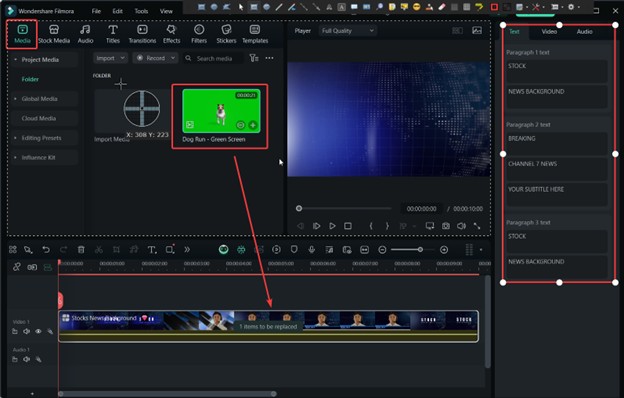This screenshot has width=624, height=398.
Task: Toggle visibility eye of Video 1 track
Action: [38, 331]
